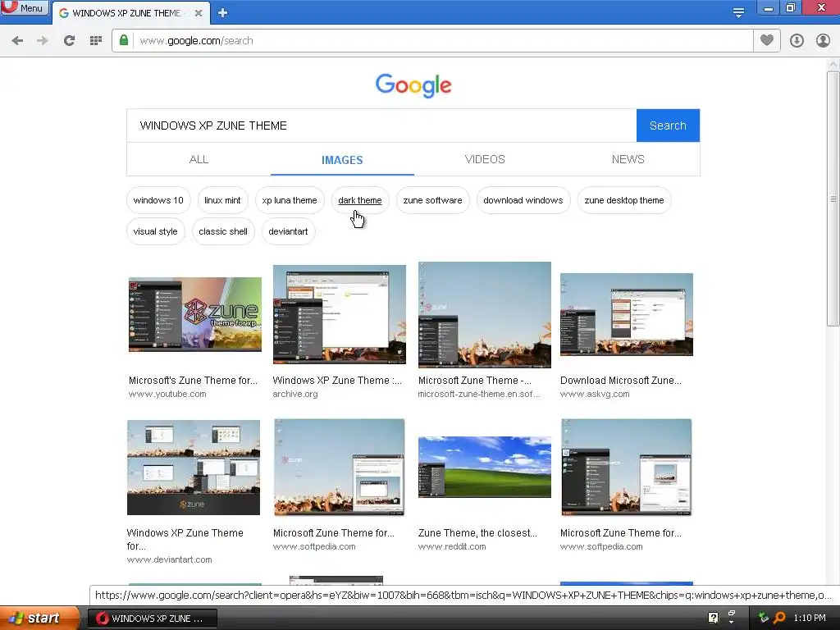Click the 1:10 PM taskbar clock

810,618
